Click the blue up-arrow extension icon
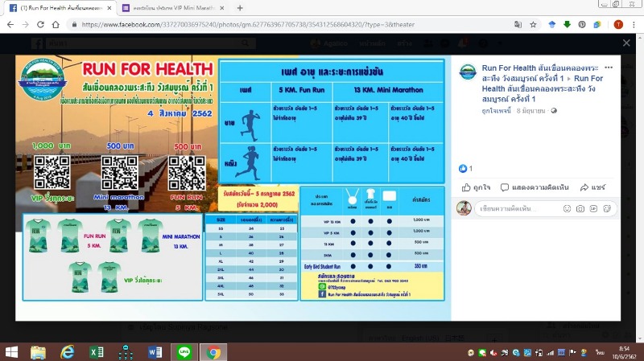Viewport: 644px width, 361px height. (x=552, y=25)
